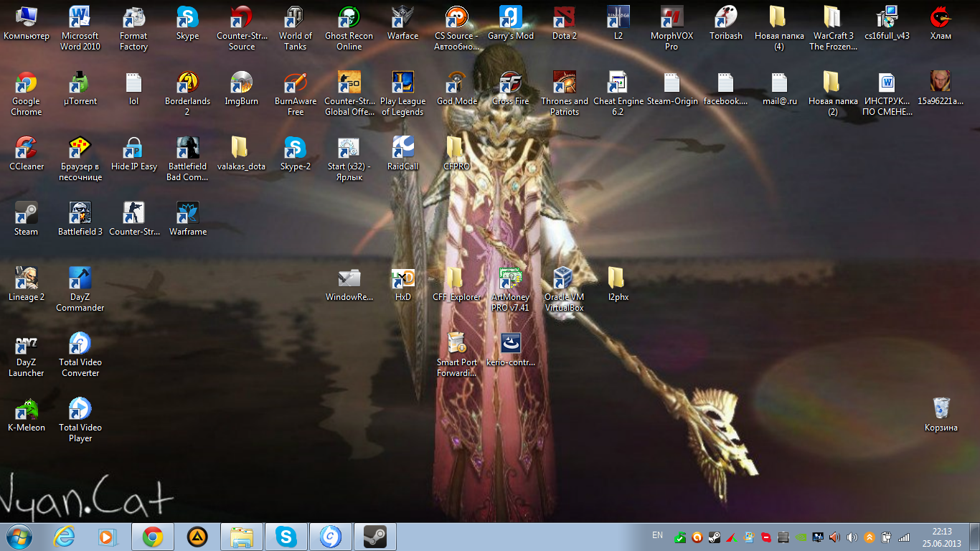
Task: Open the CFF_Explorer folder
Action: click(457, 283)
